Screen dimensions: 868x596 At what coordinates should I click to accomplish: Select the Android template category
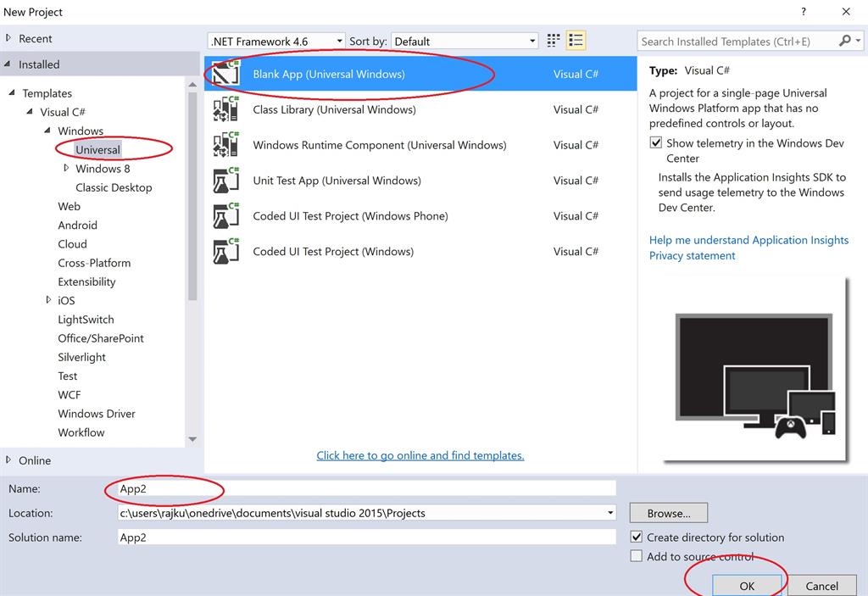point(77,225)
